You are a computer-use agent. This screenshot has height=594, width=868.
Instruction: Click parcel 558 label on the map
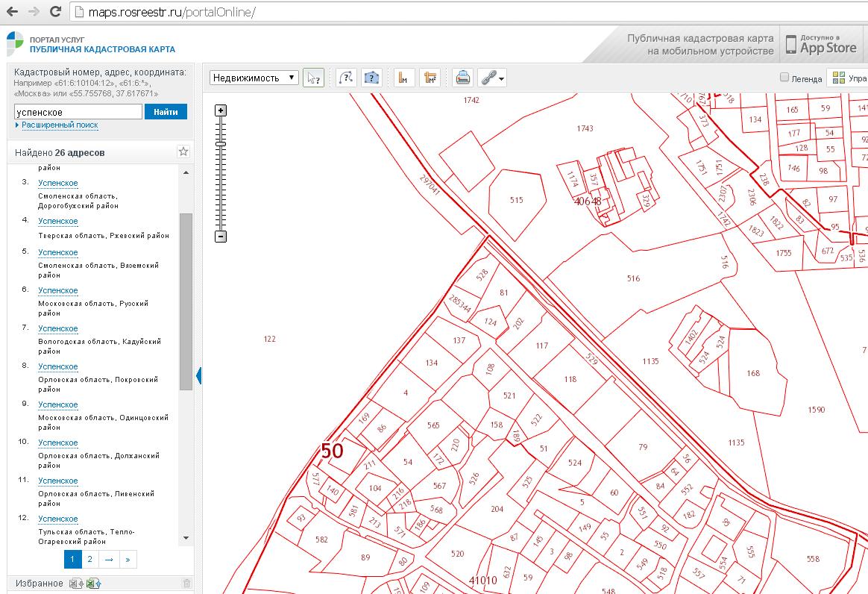click(814, 559)
